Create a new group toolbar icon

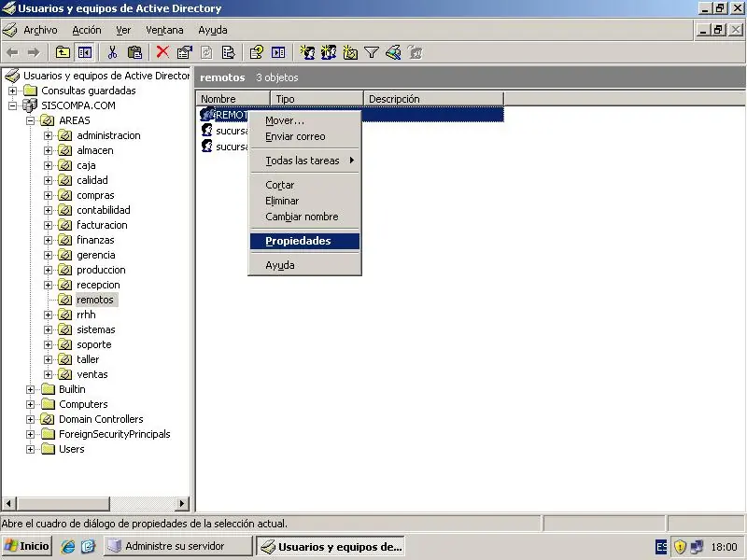pos(329,52)
